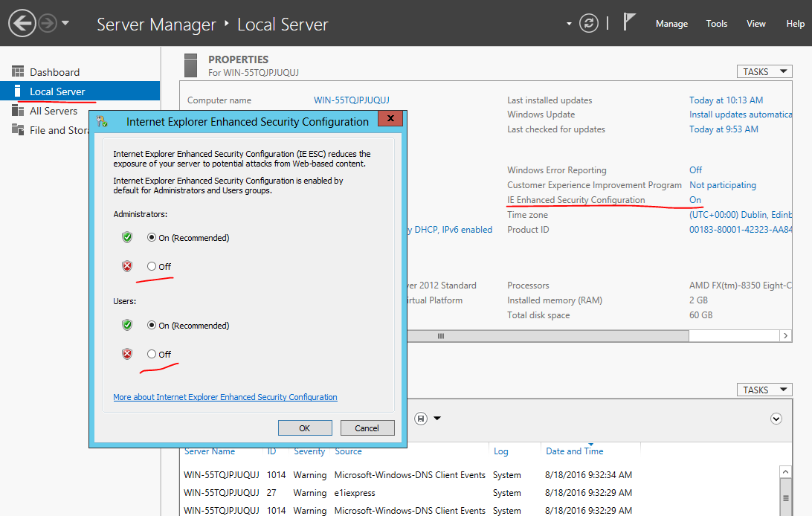This screenshot has width=812, height=516.
Task: Click the Local Server icon in sidebar
Action: tap(18, 91)
